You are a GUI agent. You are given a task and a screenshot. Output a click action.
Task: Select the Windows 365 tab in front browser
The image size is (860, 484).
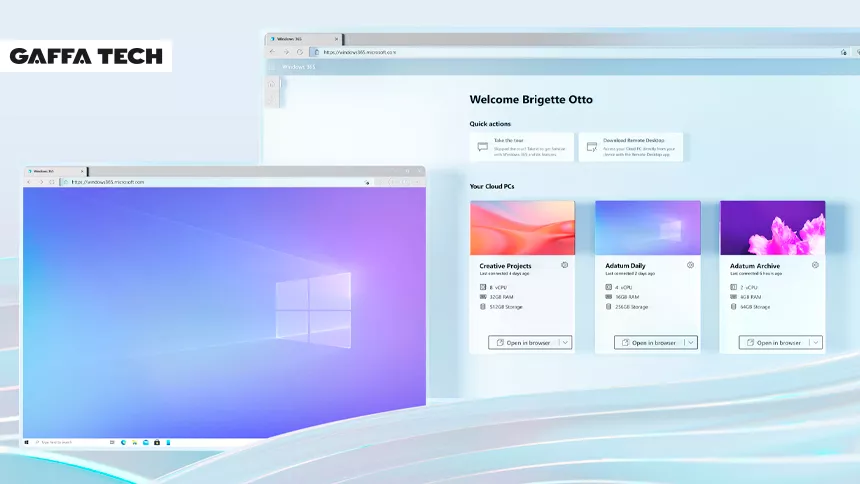54,171
